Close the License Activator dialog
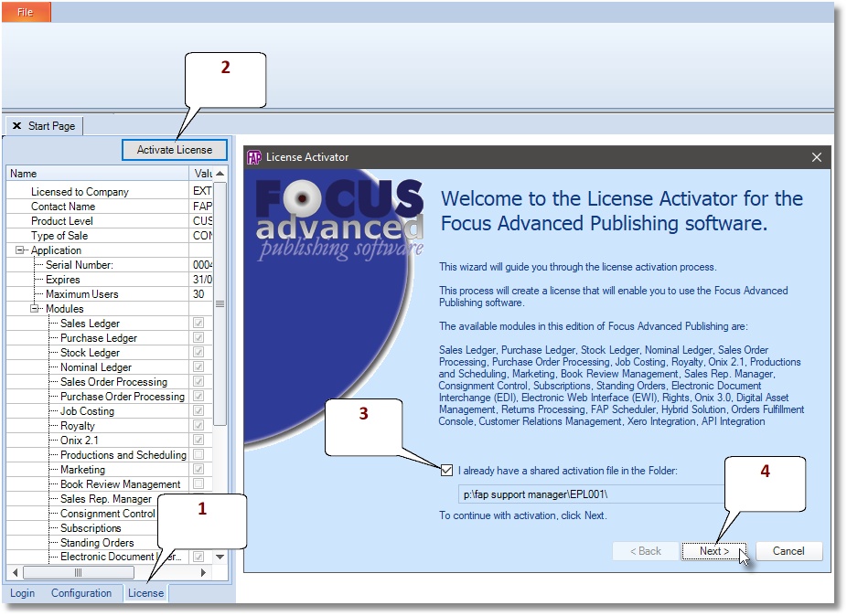This screenshot has height=616, width=847. (x=816, y=157)
